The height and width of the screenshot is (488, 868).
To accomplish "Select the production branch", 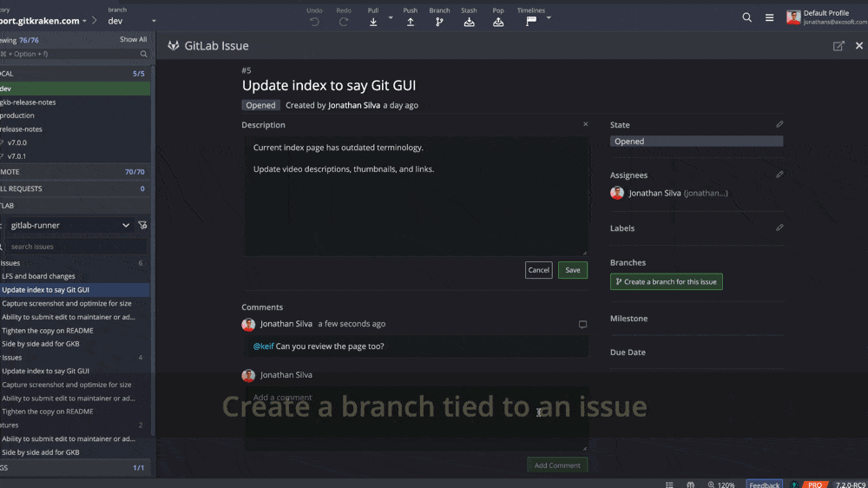I will tap(75, 115).
